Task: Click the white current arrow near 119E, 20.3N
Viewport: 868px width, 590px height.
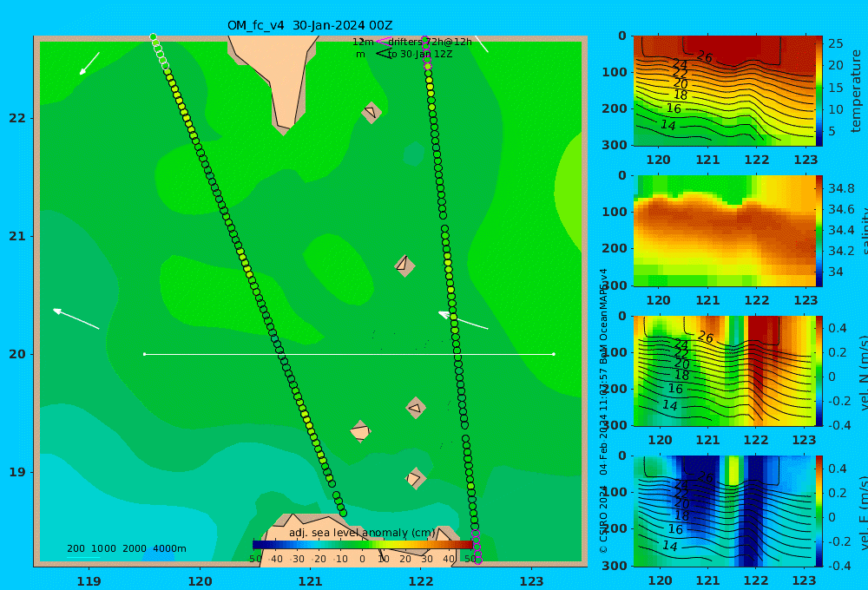Action: [x=76, y=318]
